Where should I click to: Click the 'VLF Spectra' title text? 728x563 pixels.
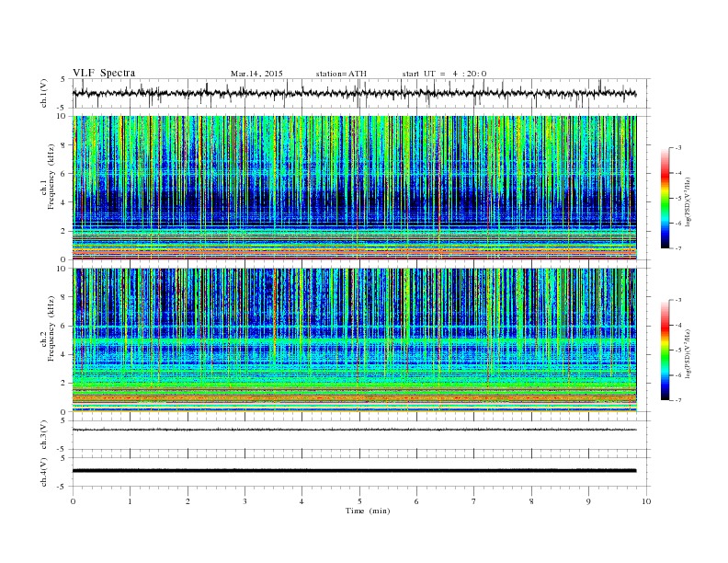(104, 73)
